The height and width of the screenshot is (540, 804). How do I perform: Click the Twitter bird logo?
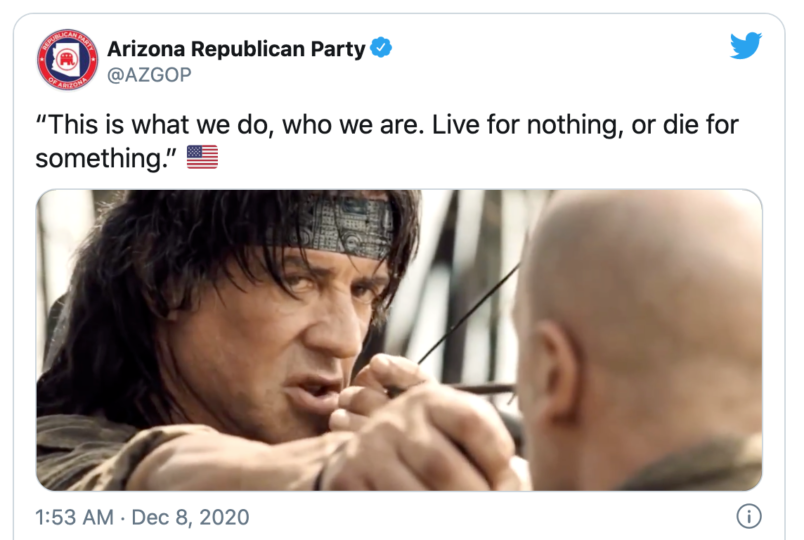745,46
